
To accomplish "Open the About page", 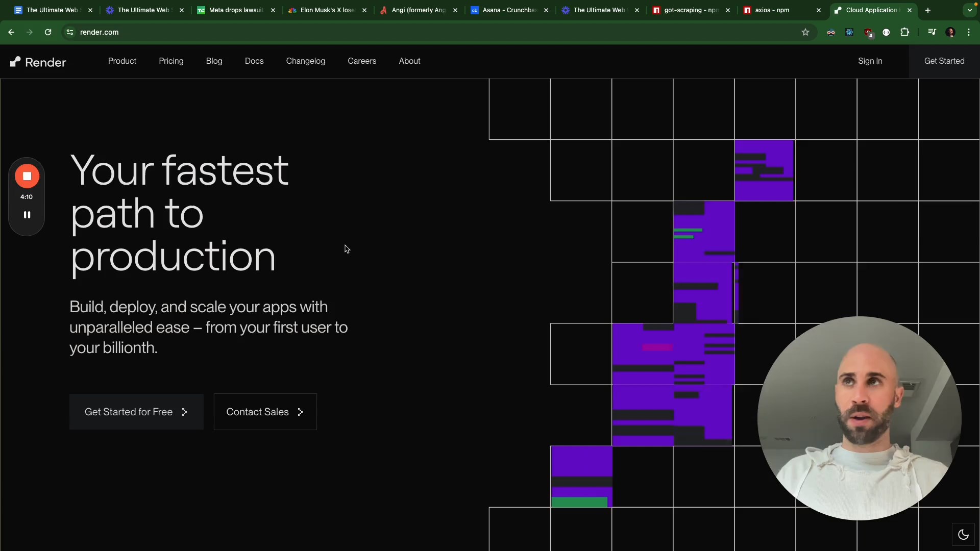I will point(409,61).
